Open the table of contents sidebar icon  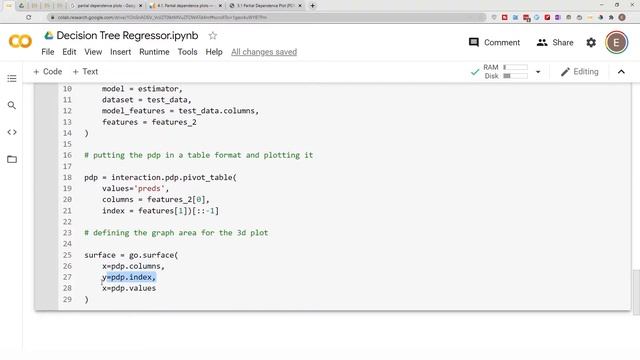[12, 78]
